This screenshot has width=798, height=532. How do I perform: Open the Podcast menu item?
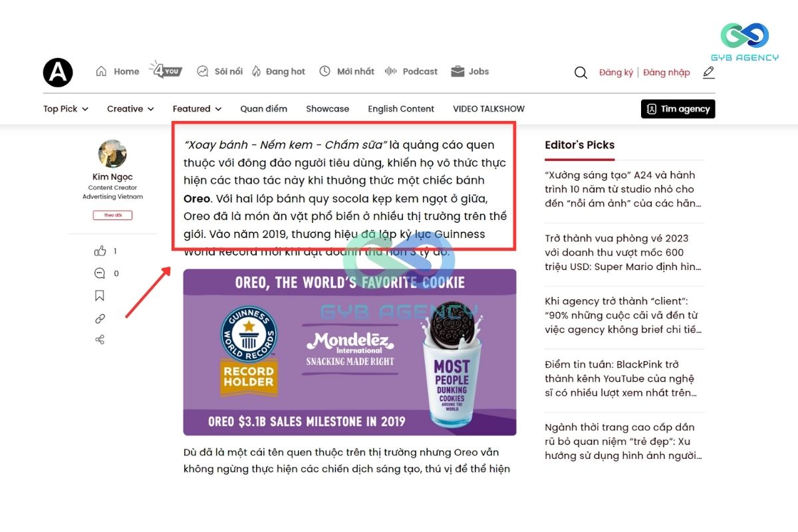tap(420, 71)
